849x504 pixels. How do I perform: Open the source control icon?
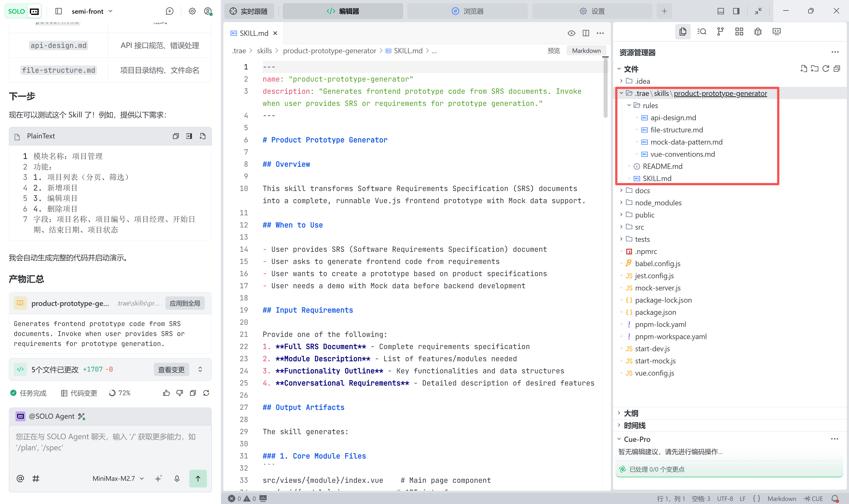[x=720, y=32]
